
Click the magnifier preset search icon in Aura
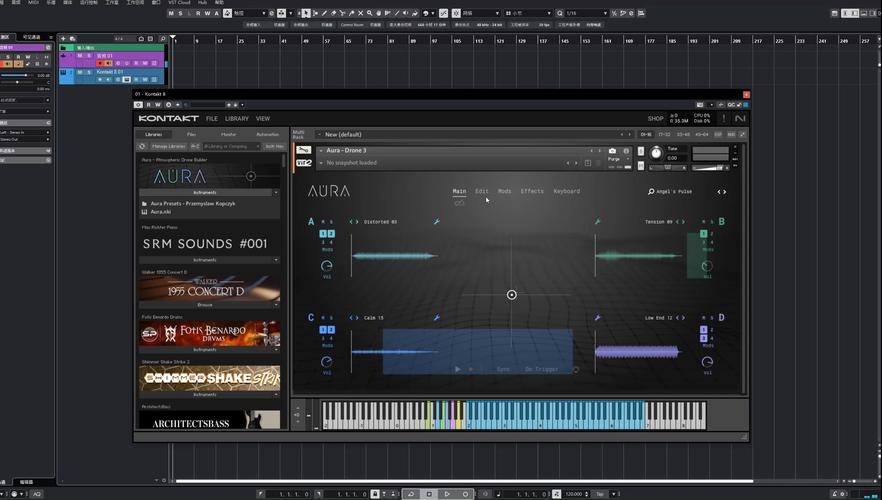click(651, 192)
